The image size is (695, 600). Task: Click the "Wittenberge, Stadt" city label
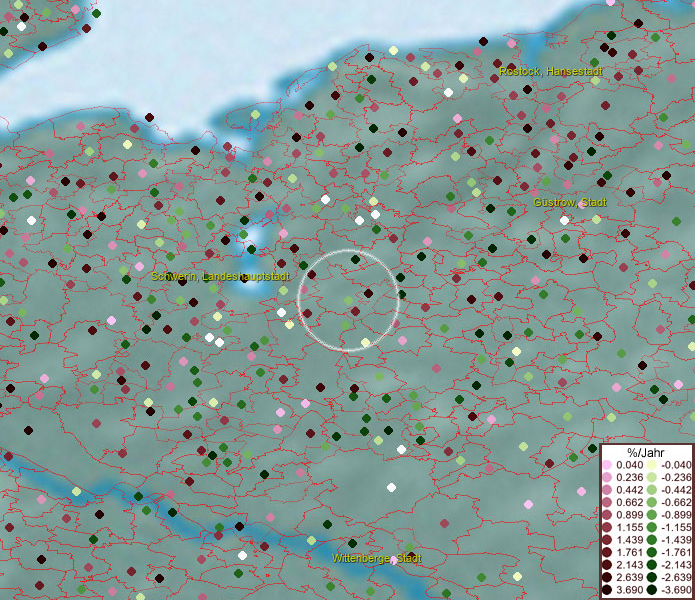click(x=376, y=558)
